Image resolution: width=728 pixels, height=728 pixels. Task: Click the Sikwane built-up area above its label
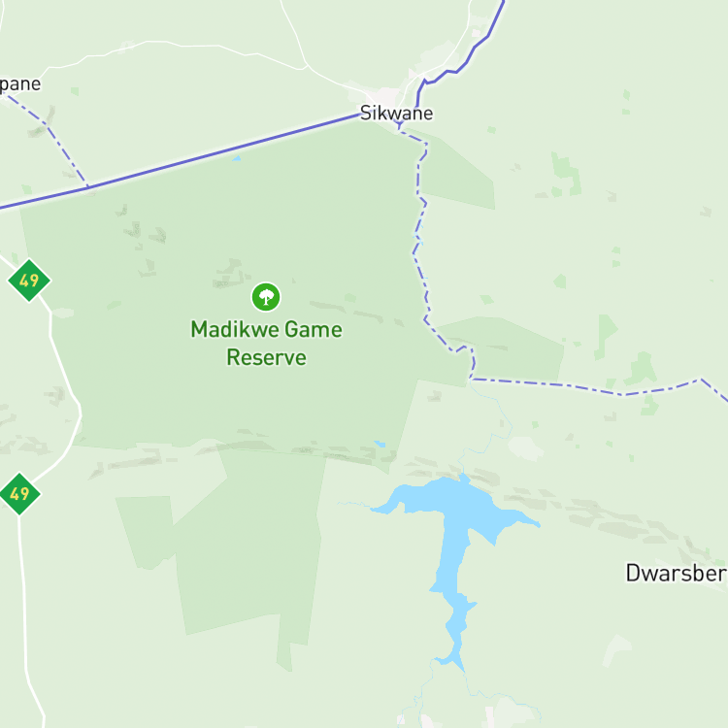[x=385, y=95]
